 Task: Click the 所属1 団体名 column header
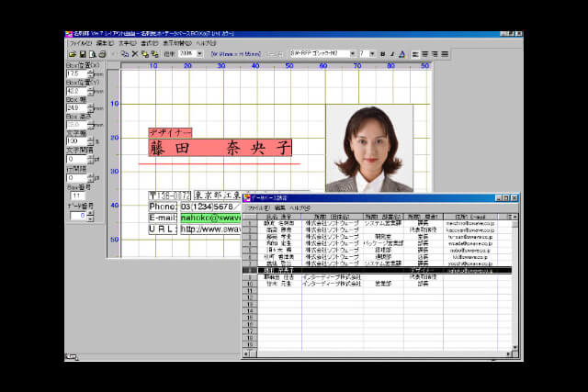point(333,217)
